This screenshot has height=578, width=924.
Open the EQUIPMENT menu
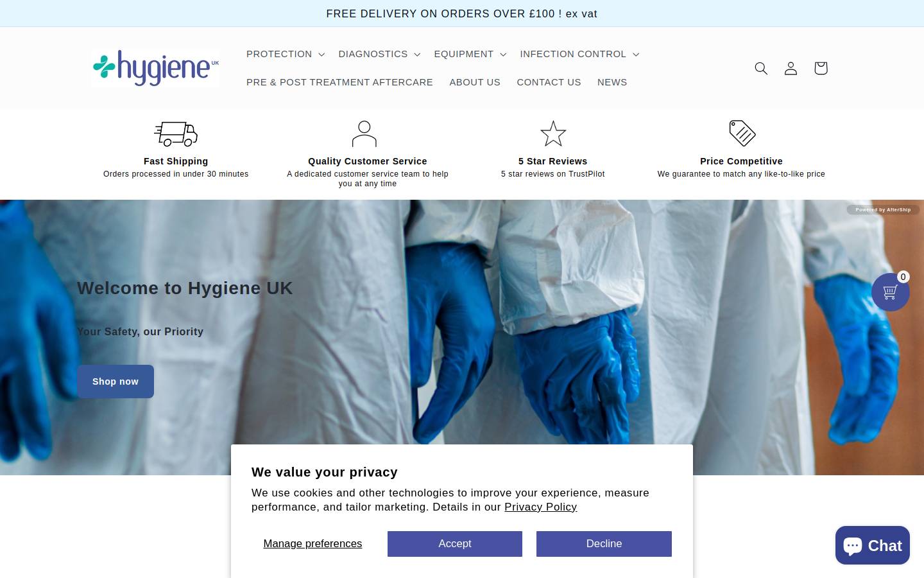(x=470, y=54)
